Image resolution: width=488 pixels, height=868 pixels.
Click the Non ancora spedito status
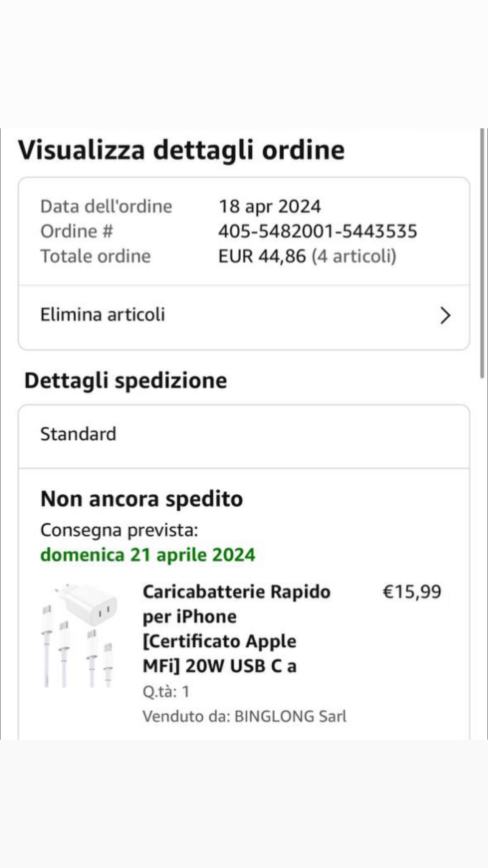141,499
